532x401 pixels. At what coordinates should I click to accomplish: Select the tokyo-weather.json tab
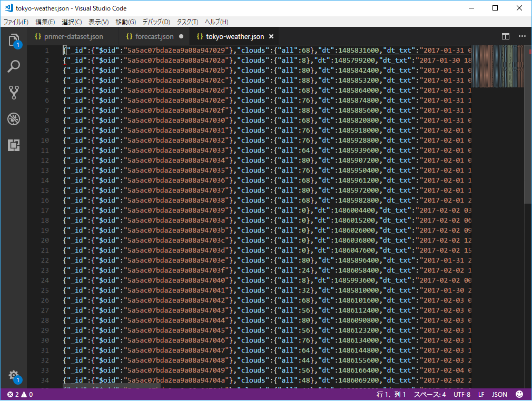click(x=235, y=36)
